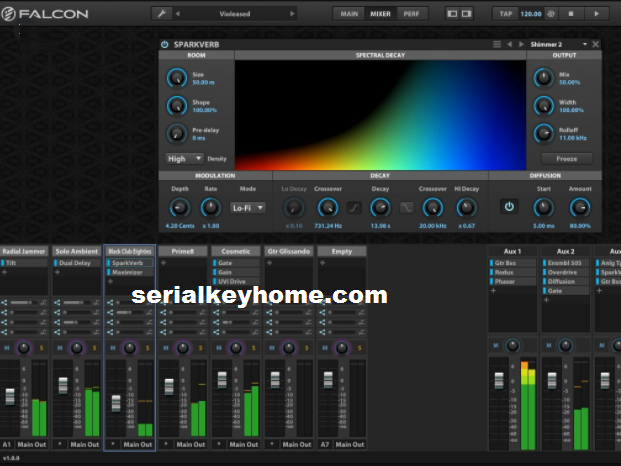
Task: Click the modulation Rate knob
Action: click(x=211, y=208)
